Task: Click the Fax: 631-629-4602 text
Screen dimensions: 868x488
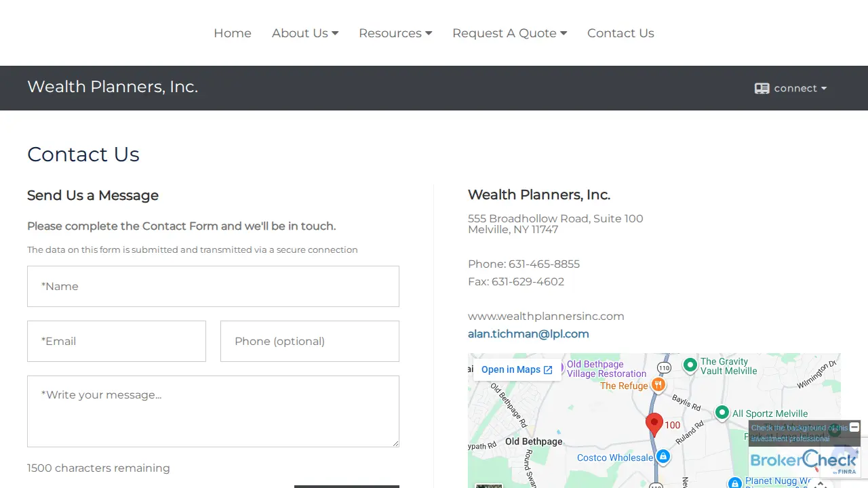Action: tap(516, 281)
